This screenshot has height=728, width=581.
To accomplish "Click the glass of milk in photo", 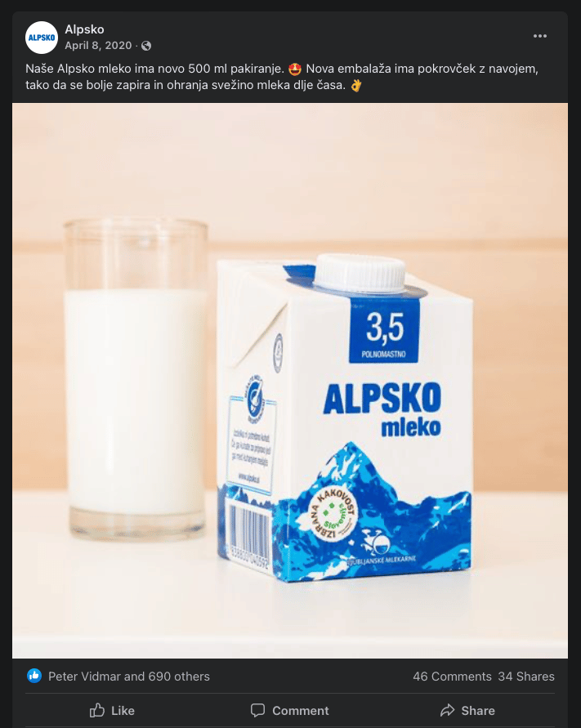I will 136,378.
